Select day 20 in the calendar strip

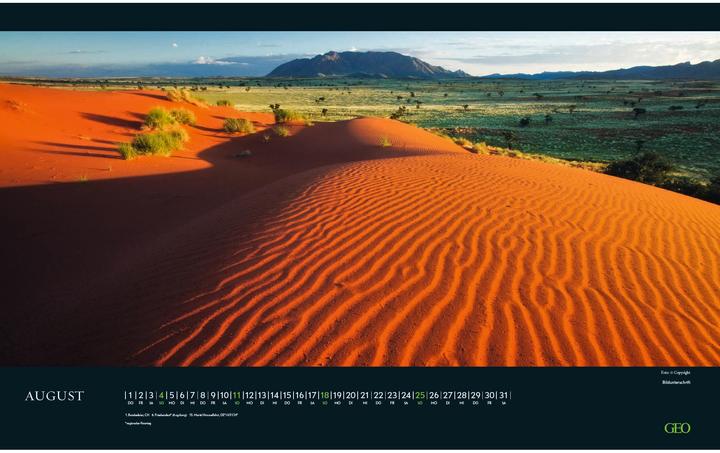pyautogui.click(x=351, y=395)
